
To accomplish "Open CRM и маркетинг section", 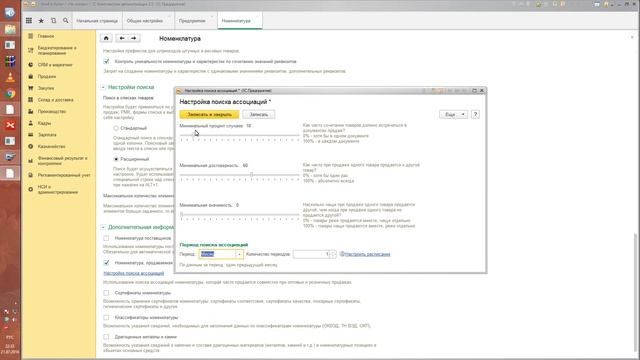I will 55,64.
